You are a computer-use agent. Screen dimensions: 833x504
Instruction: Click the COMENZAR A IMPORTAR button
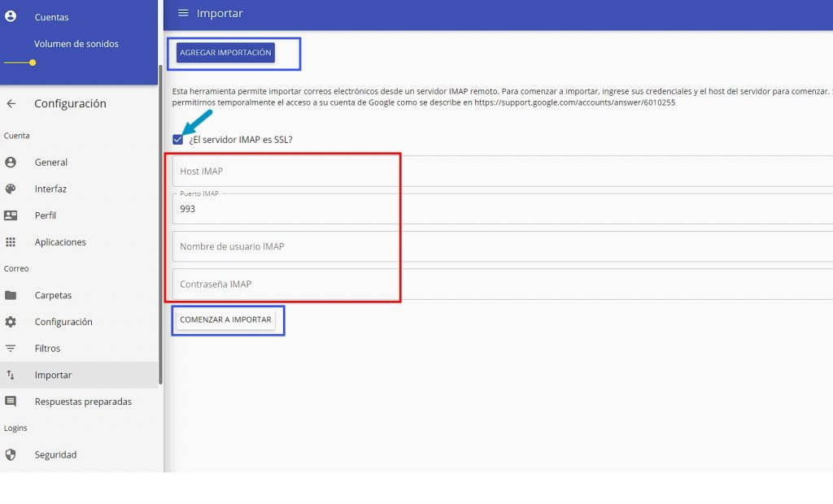tap(228, 319)
